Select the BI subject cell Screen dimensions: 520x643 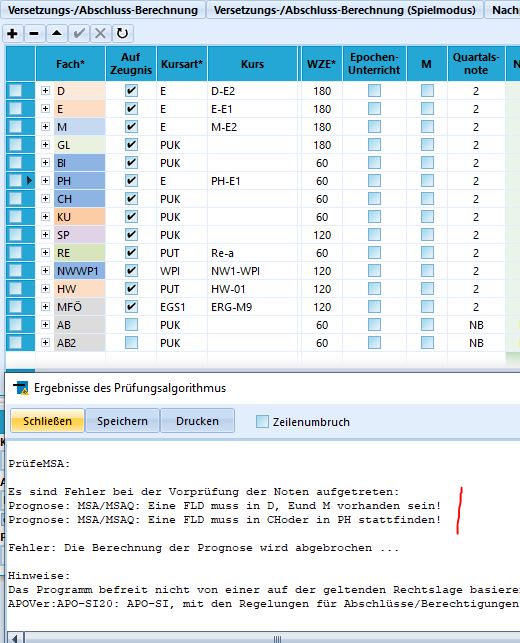pos(80,163)
